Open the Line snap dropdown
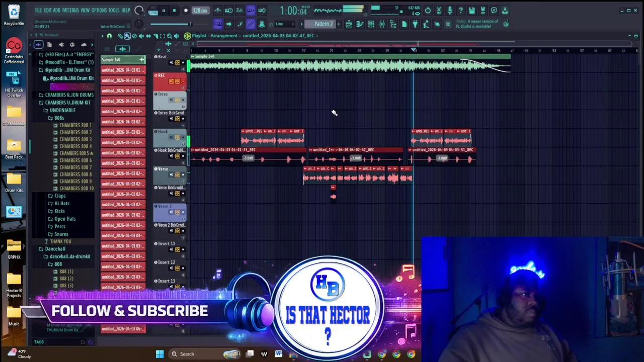This screenshot has height=362, width=644. [285, 24]
